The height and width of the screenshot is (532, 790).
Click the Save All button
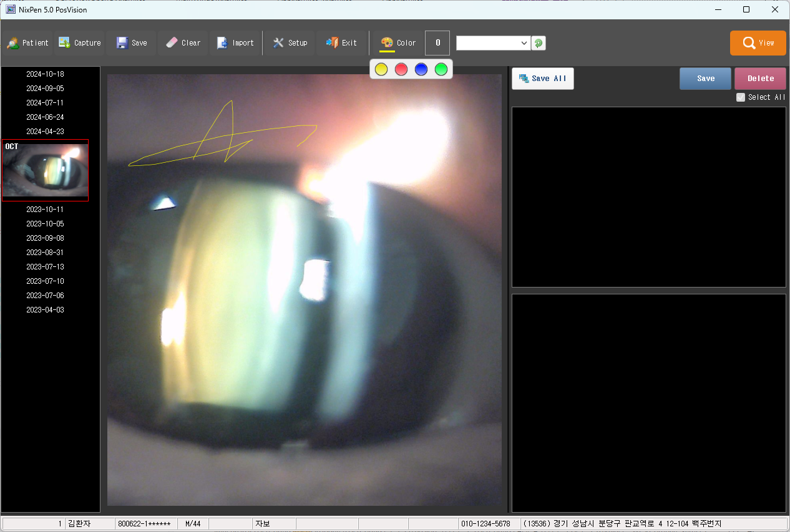(x=542, y=79)
